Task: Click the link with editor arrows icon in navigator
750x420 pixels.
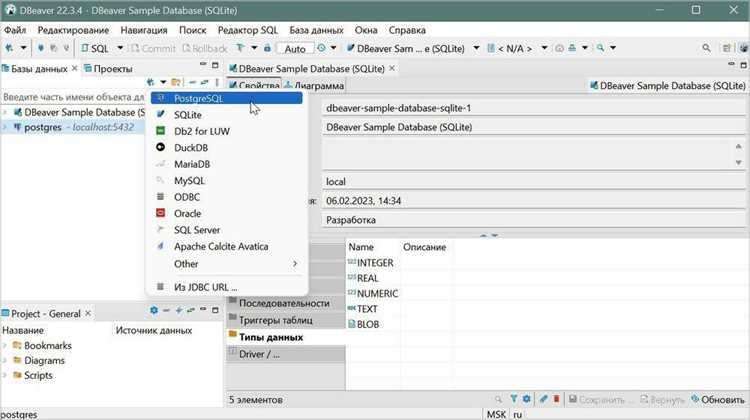Action: click(205, 82)
